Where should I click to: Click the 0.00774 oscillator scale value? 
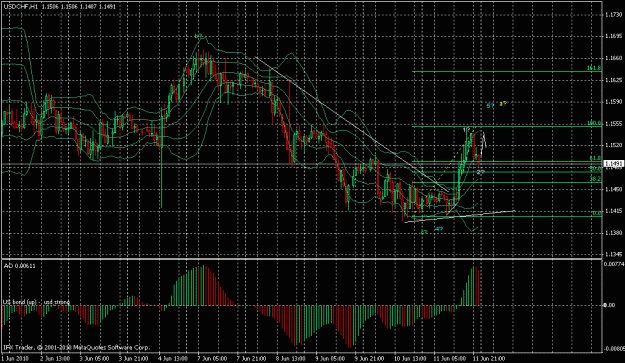(x=613, y=264)
